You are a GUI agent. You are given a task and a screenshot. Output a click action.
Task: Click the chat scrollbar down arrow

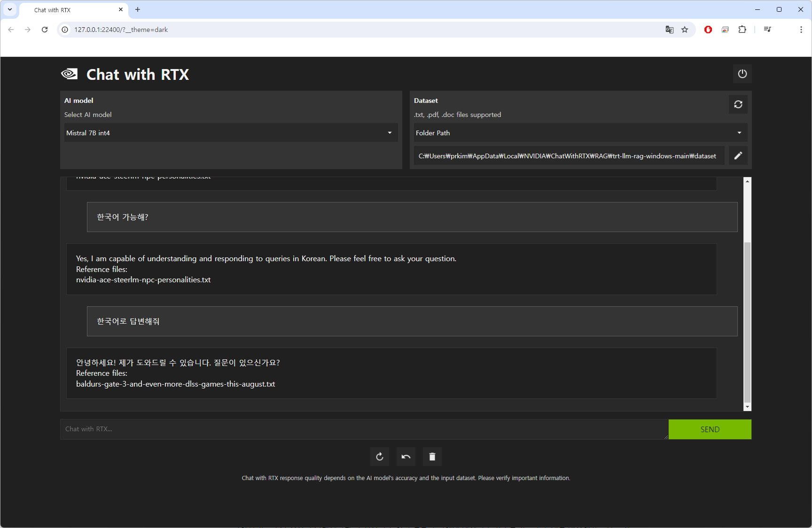pyautogui.click(x=747, y=407)
